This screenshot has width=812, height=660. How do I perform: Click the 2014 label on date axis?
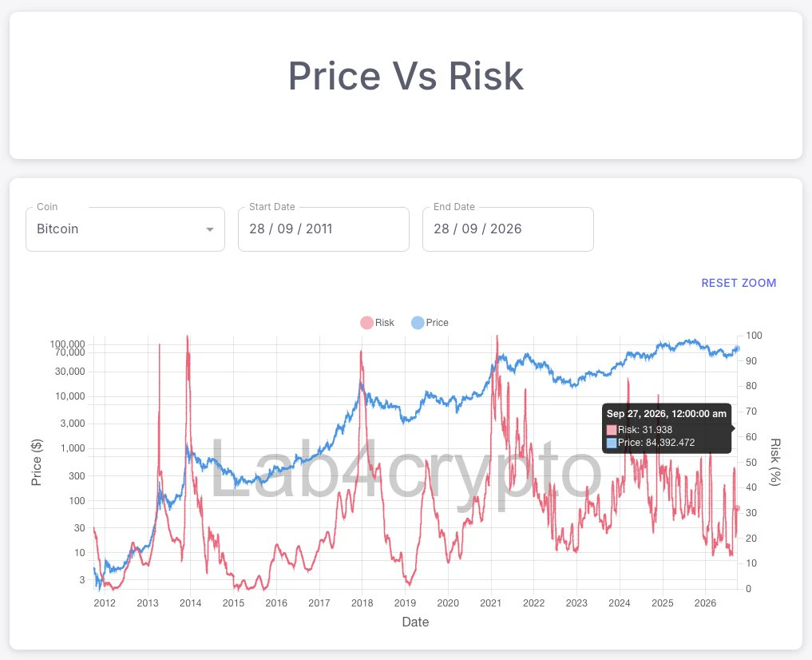pos(191,603)
